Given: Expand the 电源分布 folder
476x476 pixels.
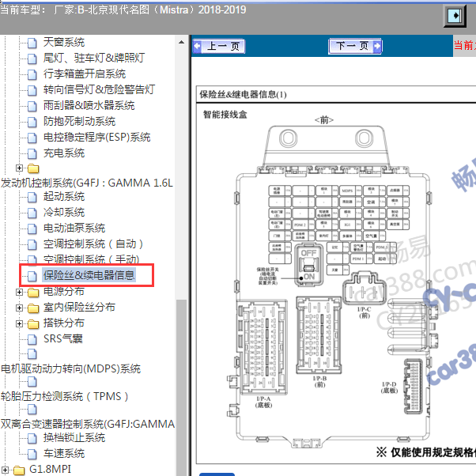Looking at the screenshot, I should [x=19, y=292].
